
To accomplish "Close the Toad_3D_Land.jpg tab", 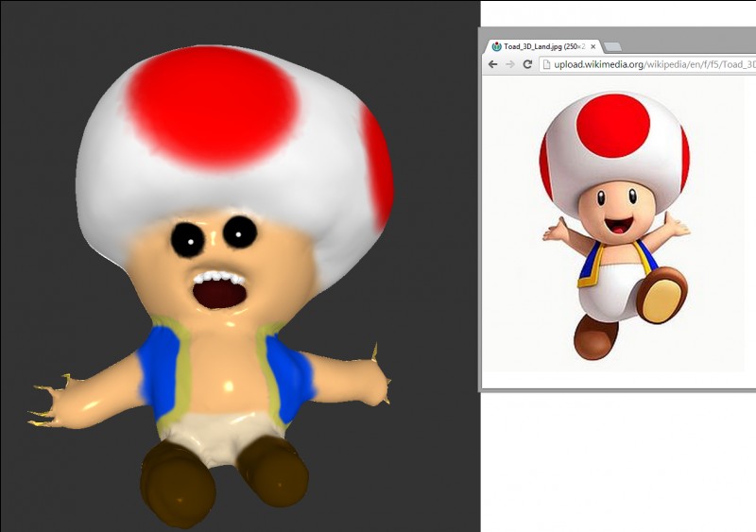I will pyautogui.click(x=593, y=47).
